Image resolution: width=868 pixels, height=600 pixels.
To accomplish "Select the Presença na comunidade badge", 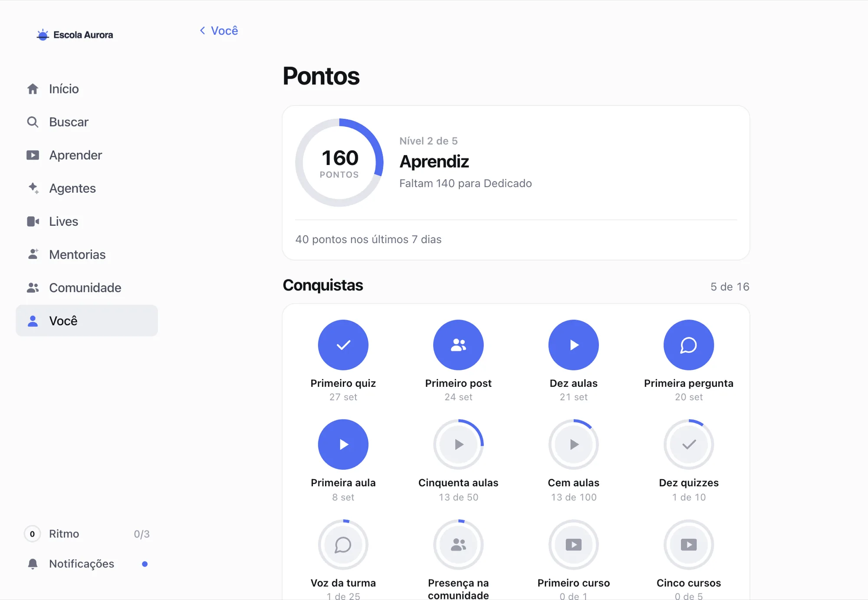I will [x=458, y=545].
